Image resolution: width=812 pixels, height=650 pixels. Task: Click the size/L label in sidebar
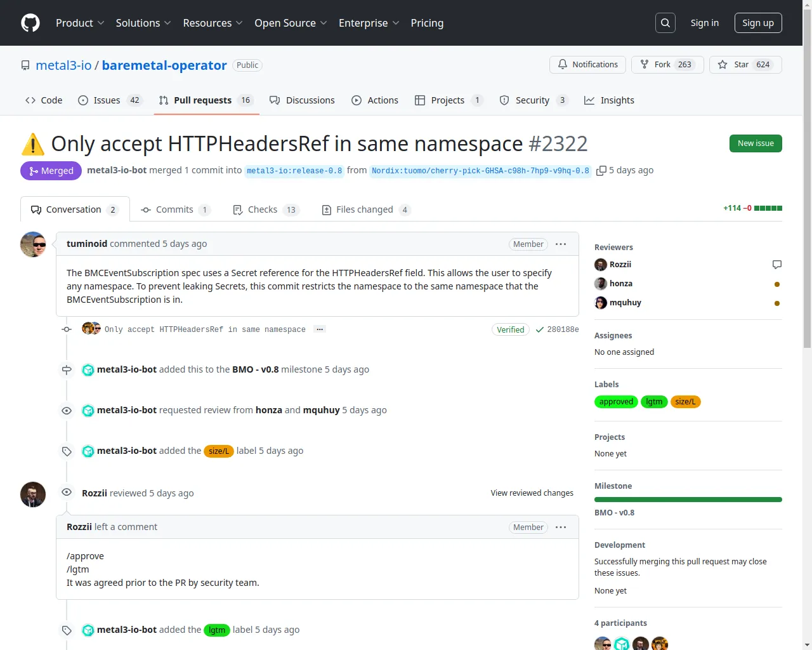[x=685, y=402]
